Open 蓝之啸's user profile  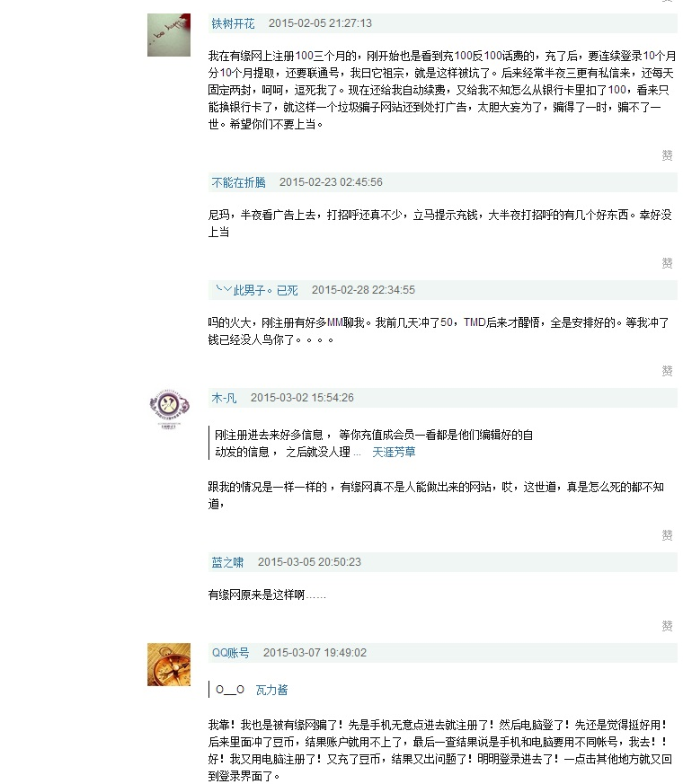click(x=227, y=562)
